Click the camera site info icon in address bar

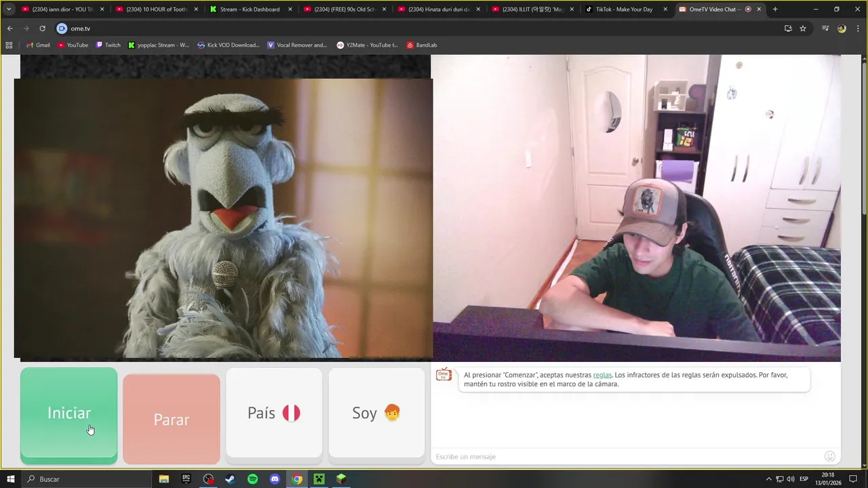[62, 28]
